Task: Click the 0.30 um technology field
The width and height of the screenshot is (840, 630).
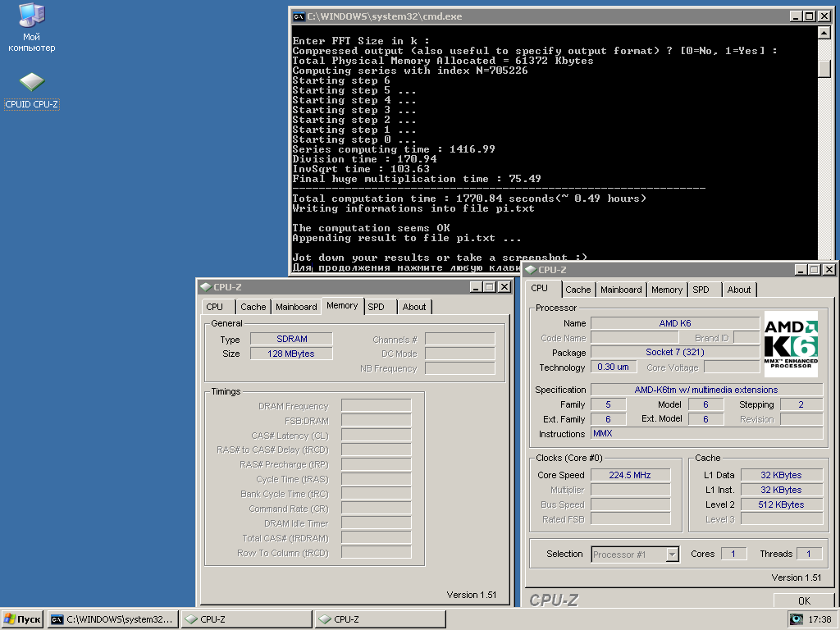Action: pos(614,367)
